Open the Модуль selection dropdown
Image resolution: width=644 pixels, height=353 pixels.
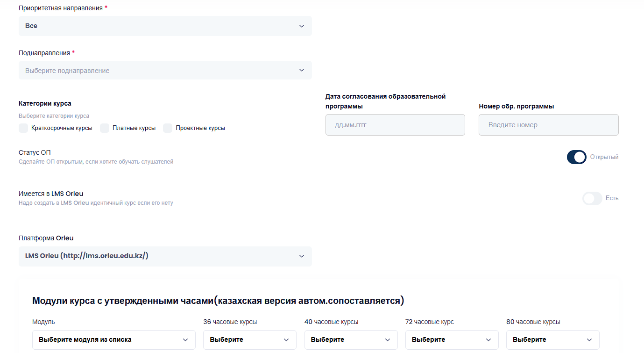pos(113,340)
